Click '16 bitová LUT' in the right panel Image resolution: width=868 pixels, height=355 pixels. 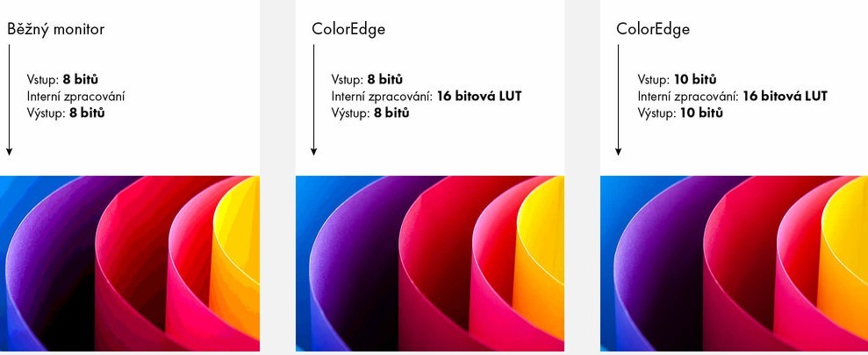click(785, 97)
